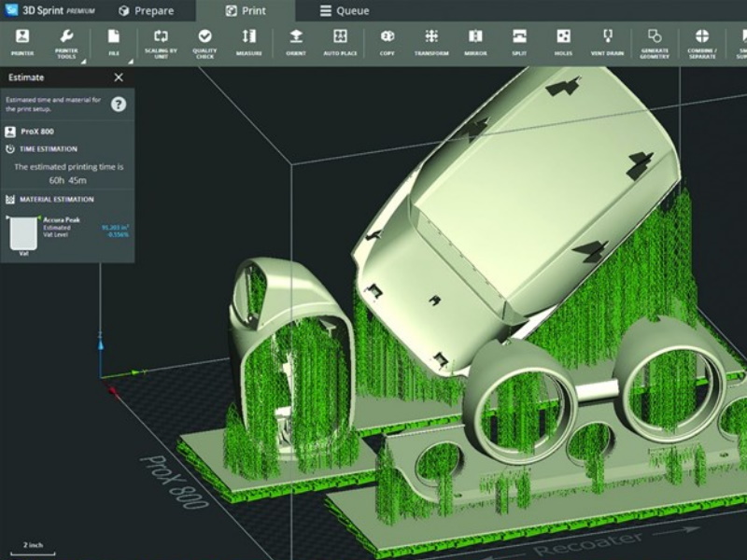Select the Split tool
747x560 pixels.
(519, 42)
